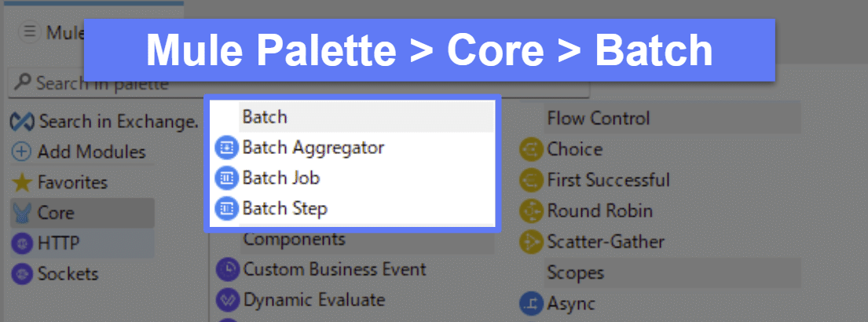Pick the Custom Business Event icon
This screenshot has width=868, height=322.
click(228, 269)
